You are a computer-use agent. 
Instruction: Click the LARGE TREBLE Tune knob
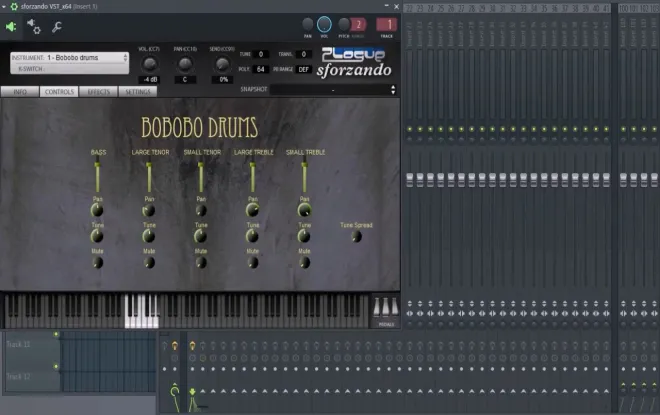[253, 236]
